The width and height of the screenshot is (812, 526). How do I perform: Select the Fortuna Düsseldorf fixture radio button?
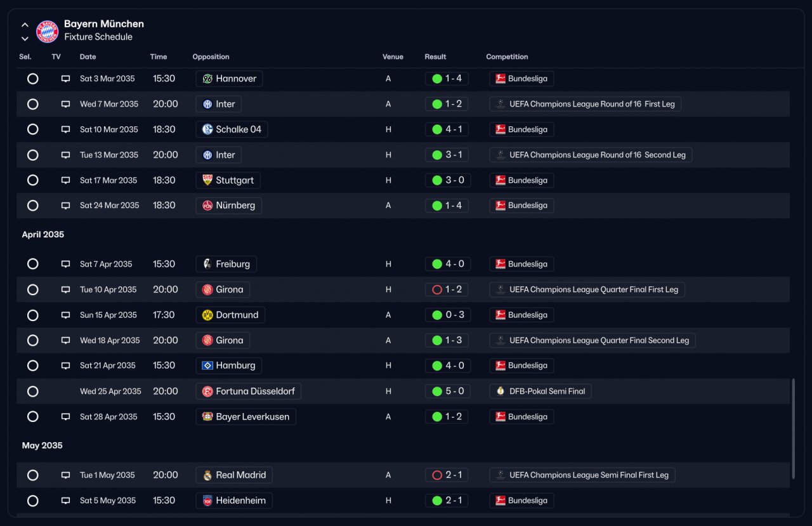pyautogui.click(x=33, y=391)
